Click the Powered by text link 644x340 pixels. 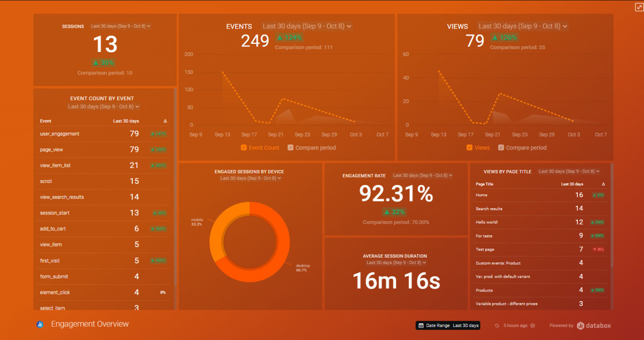(561, 326)
